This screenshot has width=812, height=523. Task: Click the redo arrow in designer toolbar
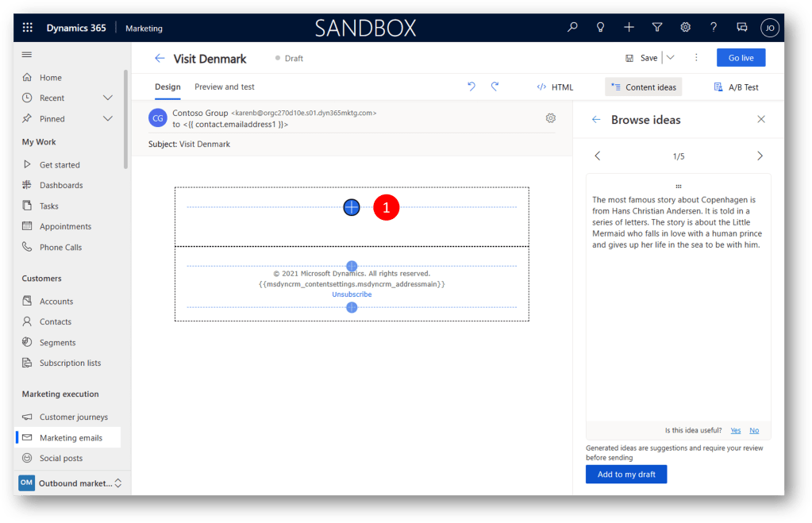point(495,87)
